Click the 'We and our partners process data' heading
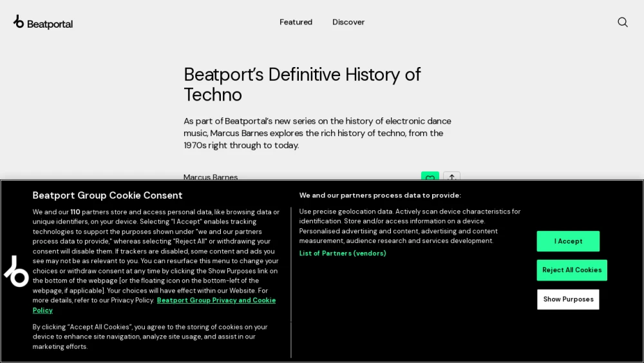Image resolution: width=644 pixels, height=363 pixels. tap(380, 195)
